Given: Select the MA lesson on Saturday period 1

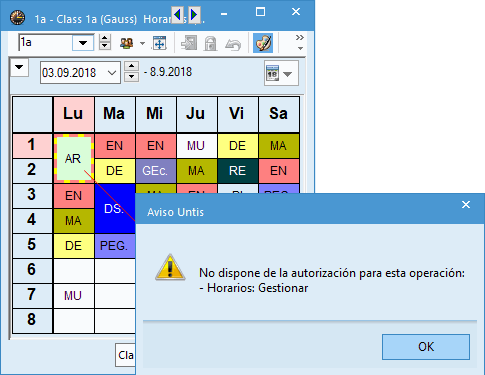Looking at the screenshot, I should [279, 146].
